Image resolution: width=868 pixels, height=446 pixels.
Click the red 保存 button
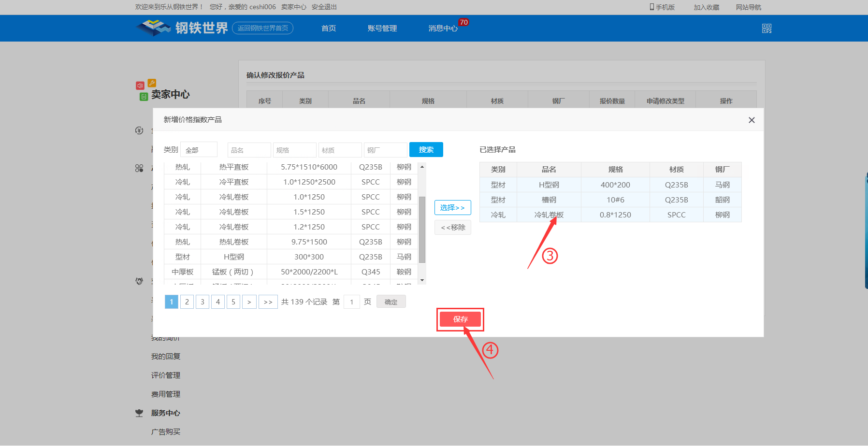[x=460, y=319]
